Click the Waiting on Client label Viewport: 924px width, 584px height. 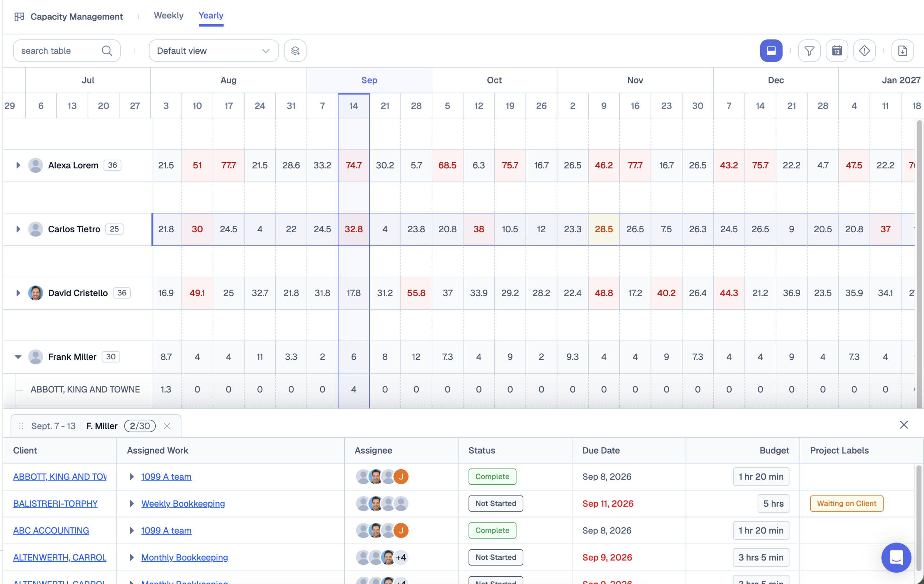click(x=846, y=503)
